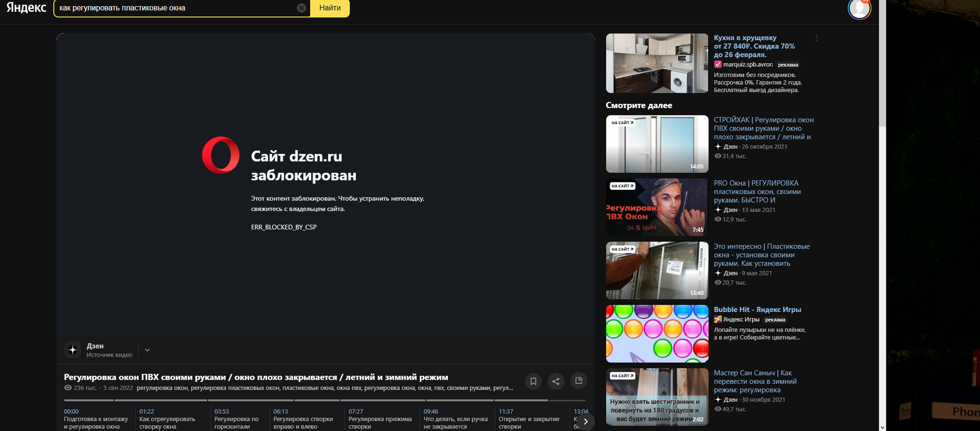Open Bubble Hit Яндекс Игры link

point(757,309)
